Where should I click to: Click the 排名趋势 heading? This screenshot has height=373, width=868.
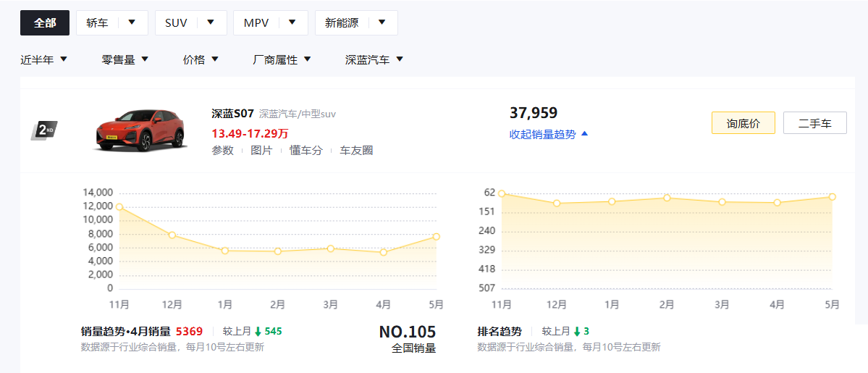[500, 332]
